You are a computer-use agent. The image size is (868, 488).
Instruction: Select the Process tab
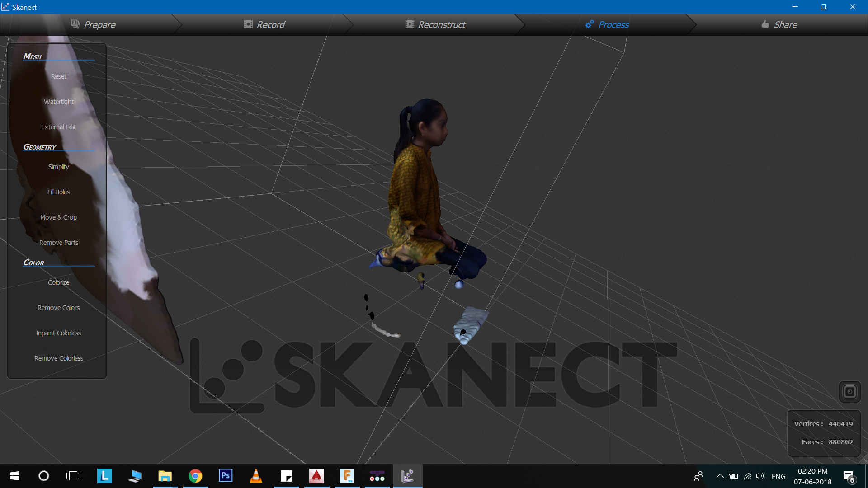[607, 25]
